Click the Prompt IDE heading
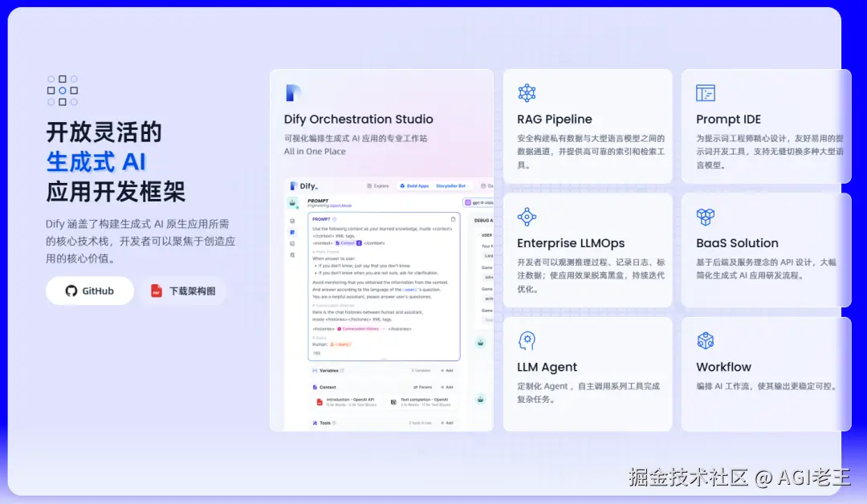Viewport: 867px width, 504px height. (728, 120)
